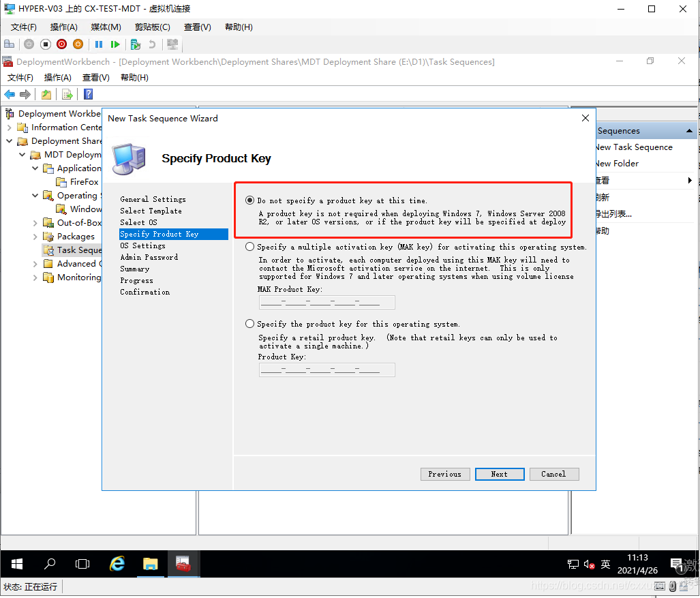The width and height of the screenshot is (700, 598).
Task: Open File Explorer from taskbar
Action: [151, 564]
